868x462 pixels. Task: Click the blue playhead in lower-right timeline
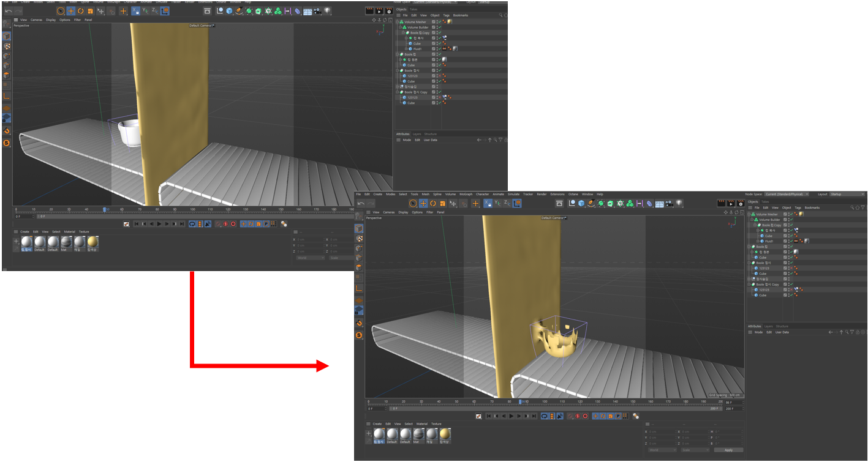(x=520, y=401)
